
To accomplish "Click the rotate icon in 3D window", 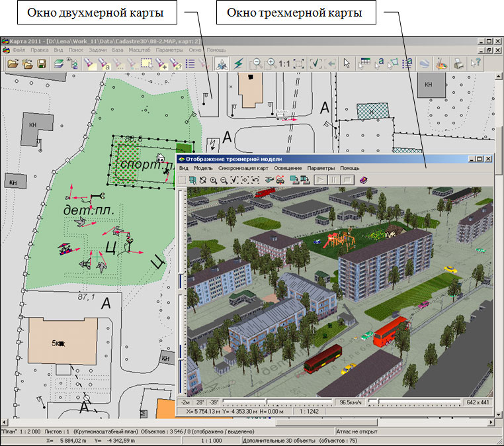I will pos(203,180).
